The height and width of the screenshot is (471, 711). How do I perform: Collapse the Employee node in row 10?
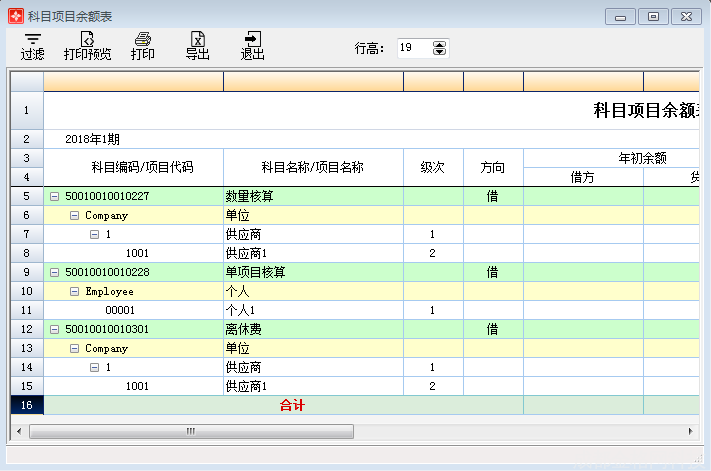[75, 291]
